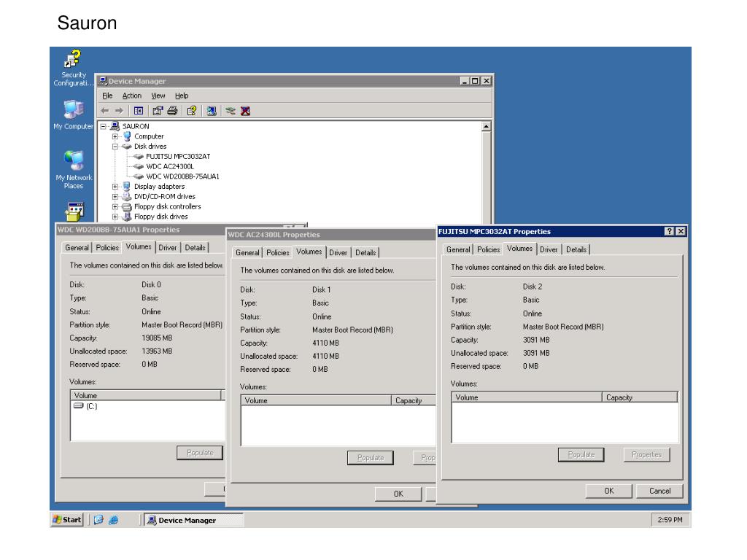The image size is (747, 560).
Task: Click the Scan for hardware changes icon
Action: [212, 111]
